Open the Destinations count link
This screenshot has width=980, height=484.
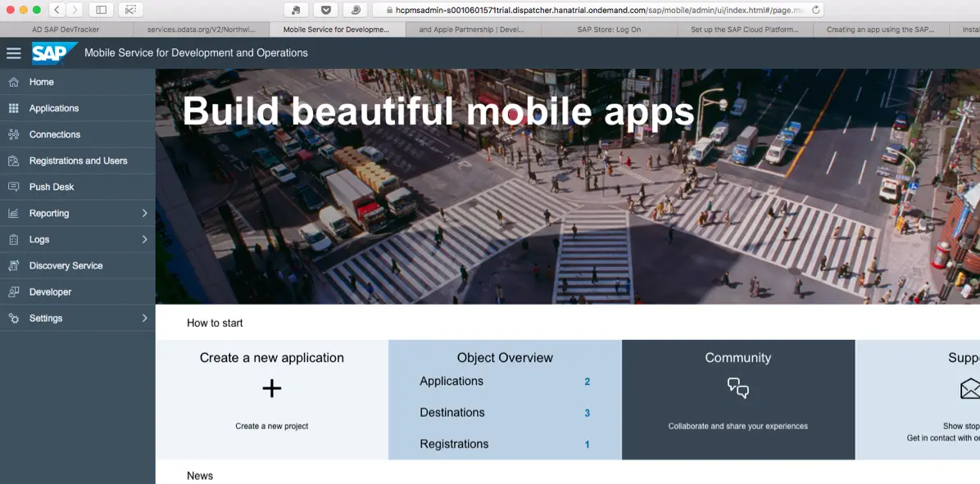[x=587, y=414]
